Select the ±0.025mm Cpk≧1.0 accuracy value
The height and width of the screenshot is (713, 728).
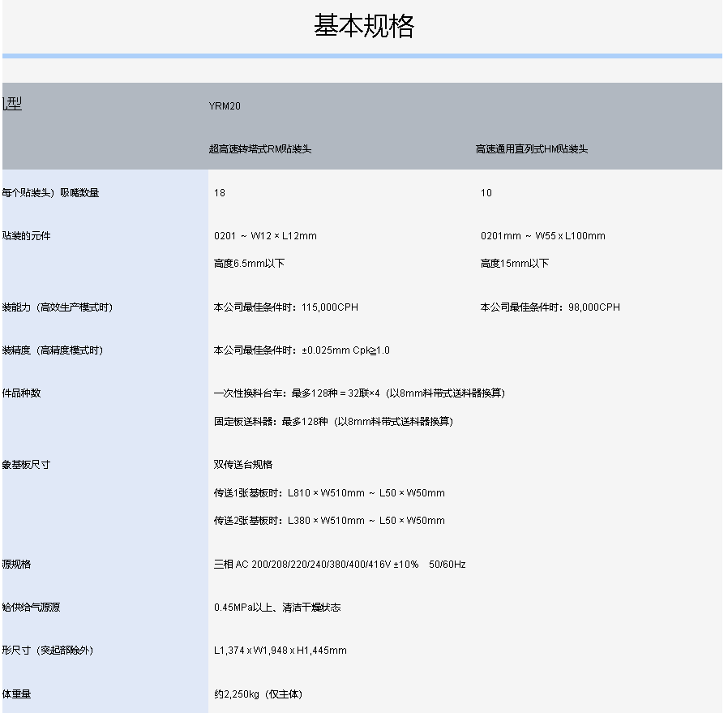tap(302, 350)
